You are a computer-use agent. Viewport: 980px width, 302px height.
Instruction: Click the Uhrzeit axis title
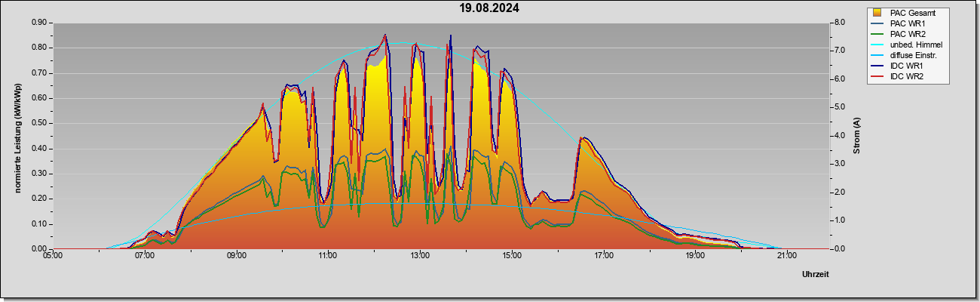coord(815,274)
